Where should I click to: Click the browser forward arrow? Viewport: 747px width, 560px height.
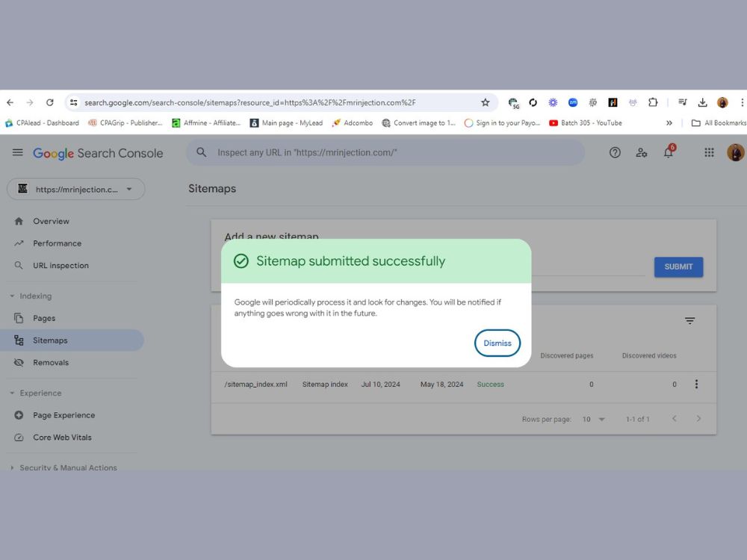click(x=30, y=102)
